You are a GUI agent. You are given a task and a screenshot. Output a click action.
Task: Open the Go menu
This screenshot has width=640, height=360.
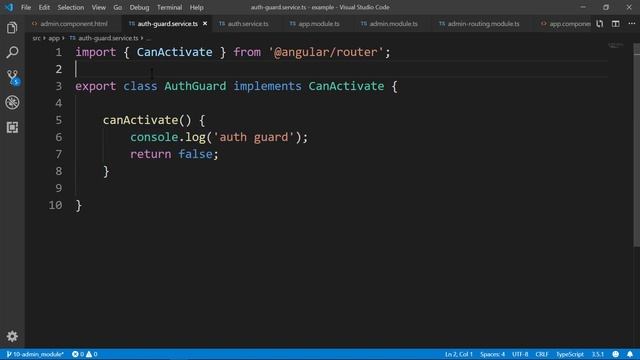[x=118, y=7]
